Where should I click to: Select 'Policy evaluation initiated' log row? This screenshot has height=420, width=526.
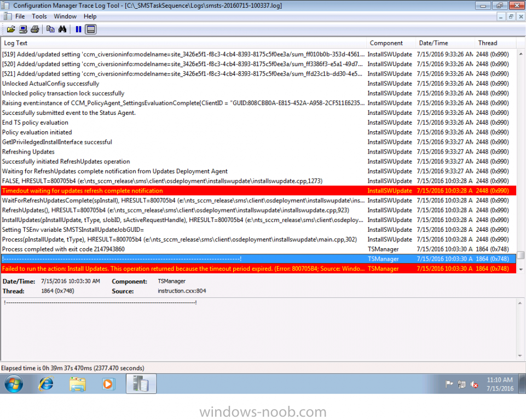258,132
